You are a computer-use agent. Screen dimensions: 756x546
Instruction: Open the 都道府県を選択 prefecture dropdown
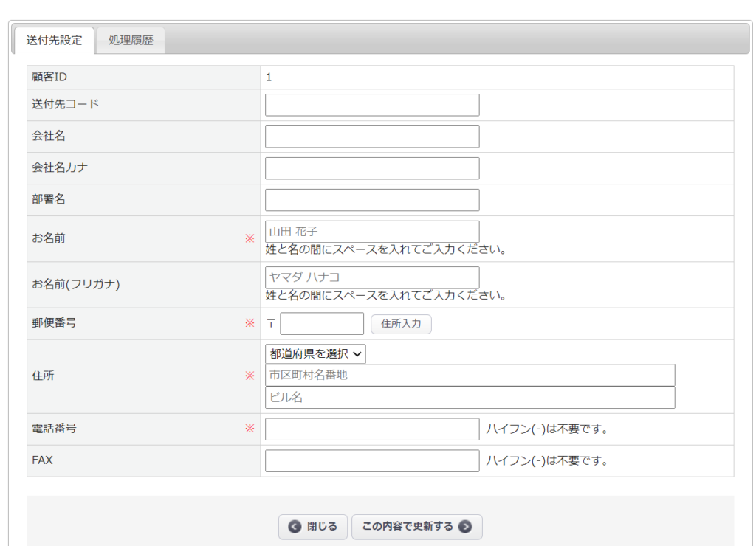[315, 354]
